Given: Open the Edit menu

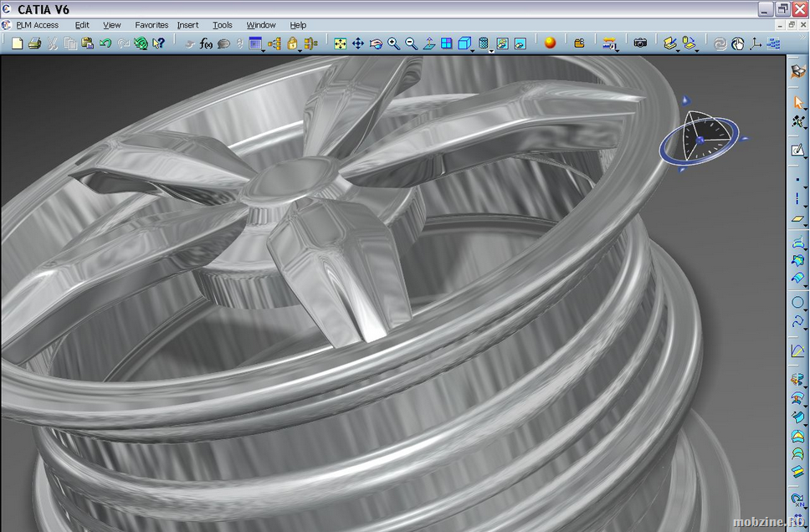Looking at the screenshot, I should click(x=82, y=25).
